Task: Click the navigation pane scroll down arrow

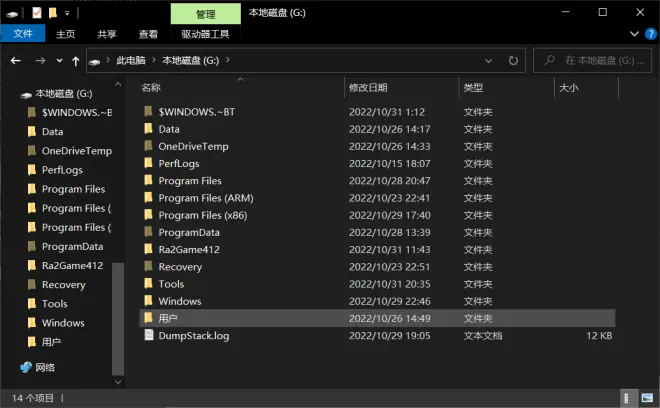Action: (x=118, y=382)
